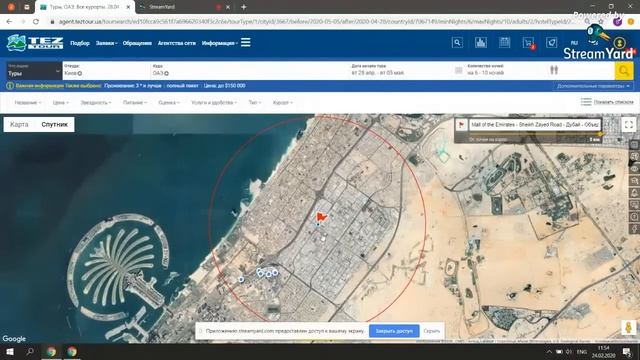Image resolution: width=640 pixels, height=360 pixels.
Task: Open a new browser tab
Action: [243, 7]
